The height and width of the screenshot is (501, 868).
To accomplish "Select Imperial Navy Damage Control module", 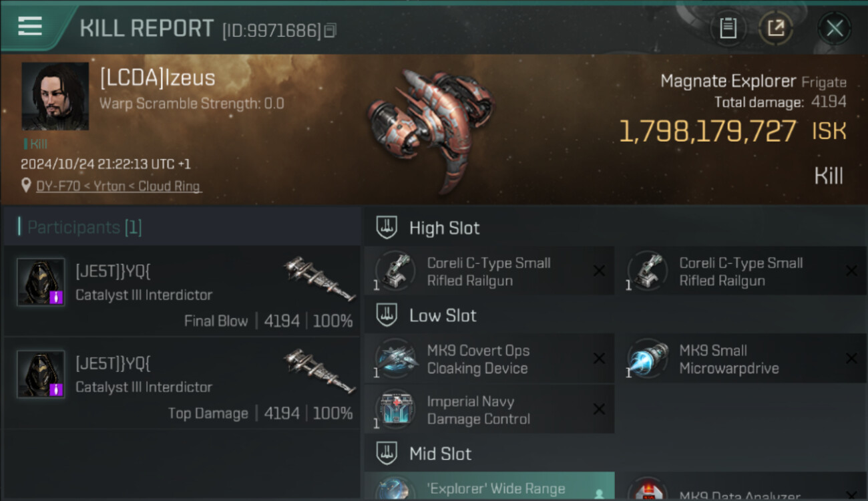I will pyautogui.click(x=489, y=409).
